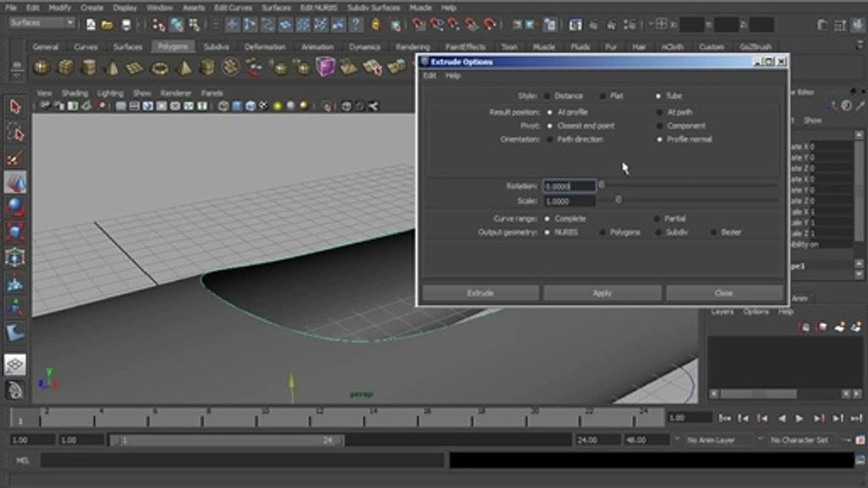The height and width of the screenshot is (488, 868).
Task: Set result position to At path
Action: pos(660,113)
